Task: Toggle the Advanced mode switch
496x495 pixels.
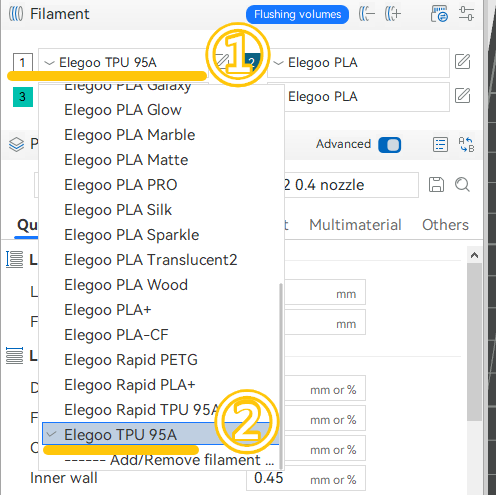Action: tap(390, 145)
